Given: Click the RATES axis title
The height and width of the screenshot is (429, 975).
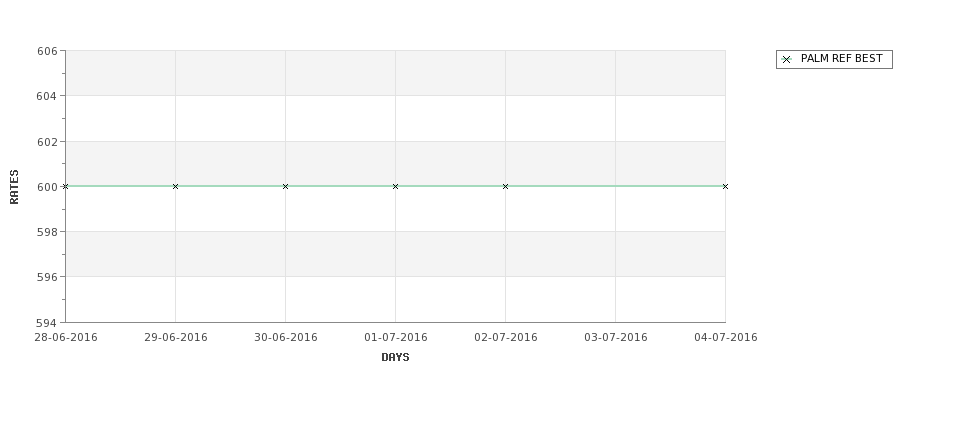Looking at the screenshot, I should pos(14,187).
